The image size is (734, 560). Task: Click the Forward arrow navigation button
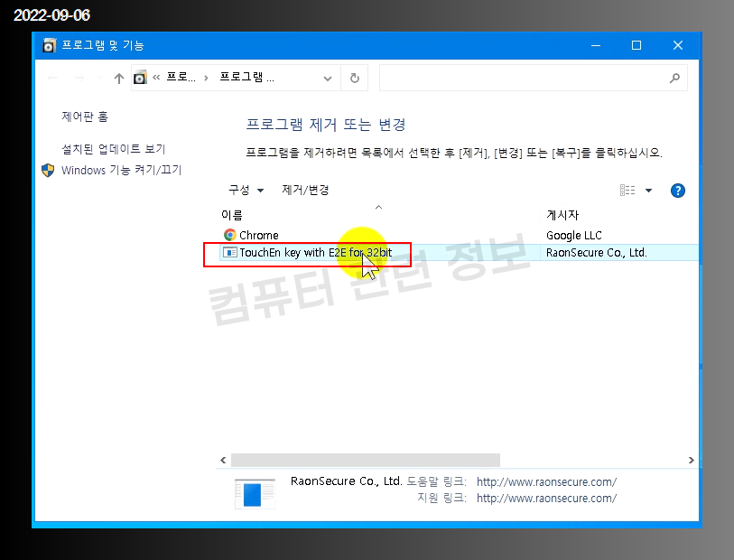[79, 78]
